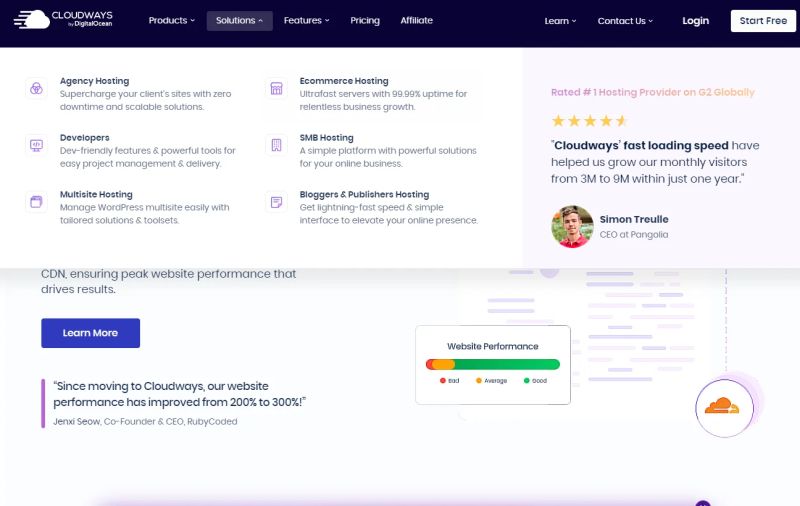Click the orange Average legend dot

479,381
